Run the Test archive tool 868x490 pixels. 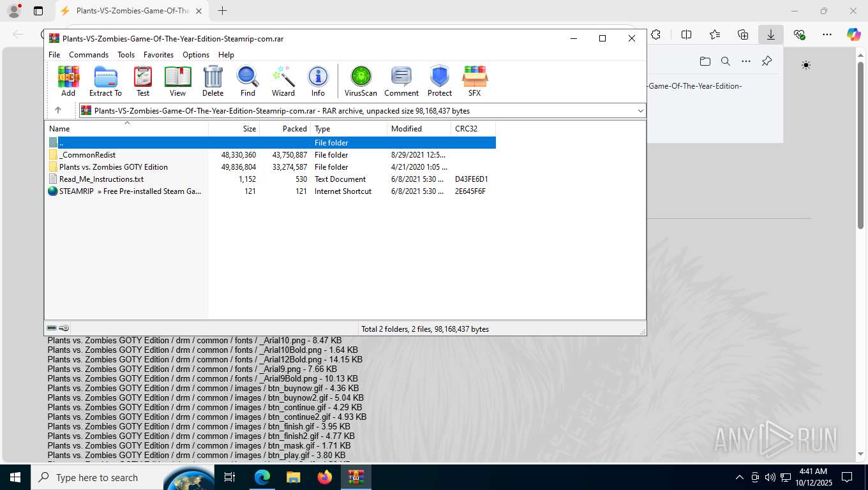(x=143, y=81)
